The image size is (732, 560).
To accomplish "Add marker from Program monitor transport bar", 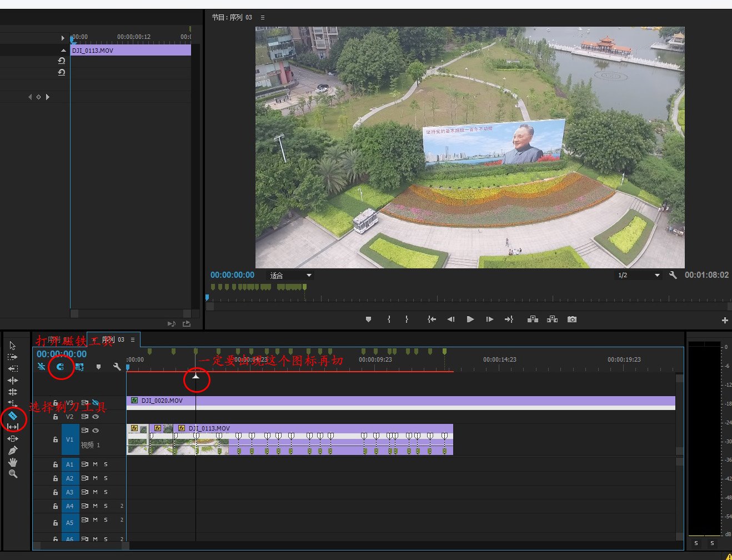I will (x=368, y=319).
